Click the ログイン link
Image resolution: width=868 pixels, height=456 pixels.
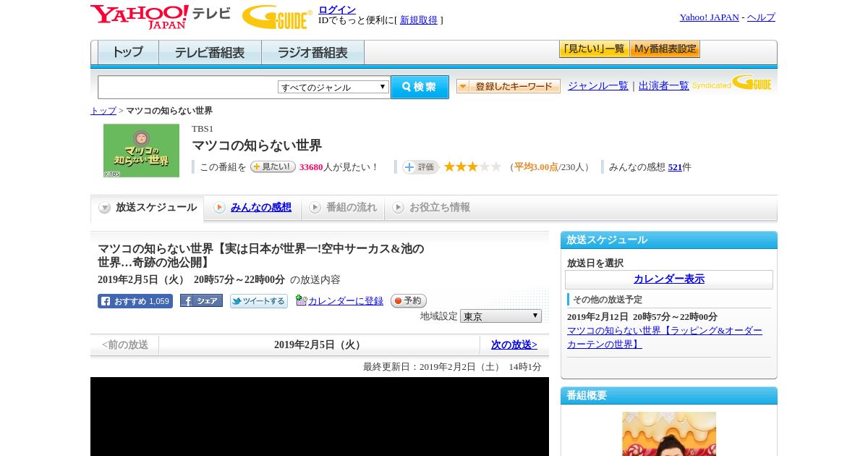pyautogui.click(x=337, y=9)
